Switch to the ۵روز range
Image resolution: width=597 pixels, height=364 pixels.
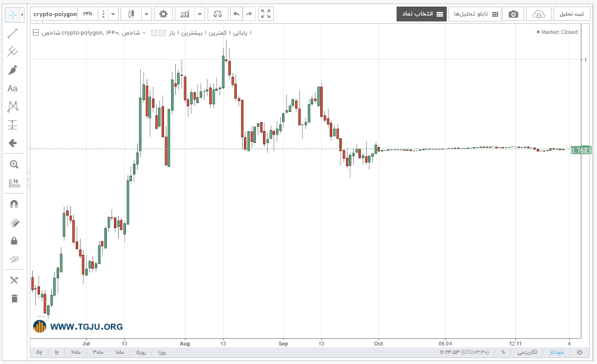(x=141, y=352)
